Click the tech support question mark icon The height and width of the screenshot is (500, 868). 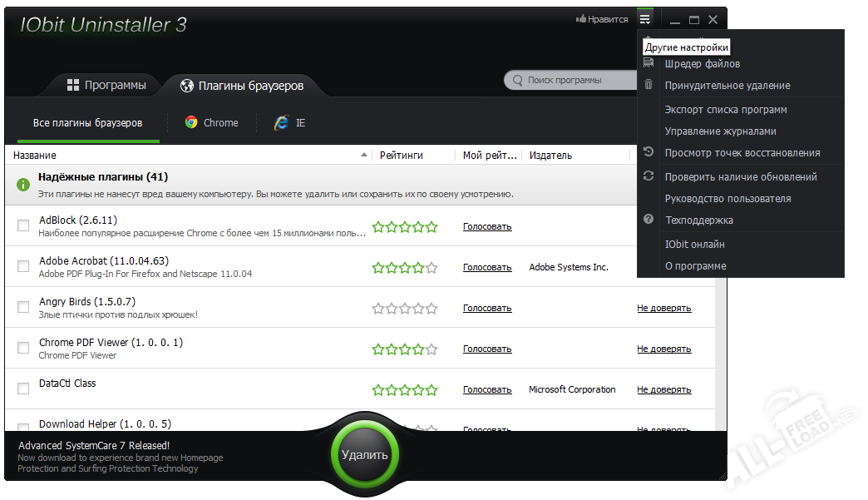[649, 220]
